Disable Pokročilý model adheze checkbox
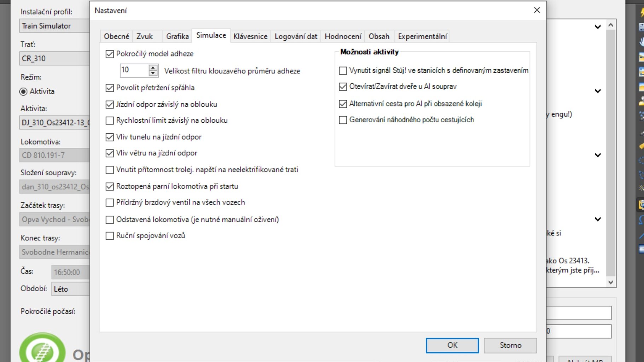644x362 pixels. coord(110,54)
